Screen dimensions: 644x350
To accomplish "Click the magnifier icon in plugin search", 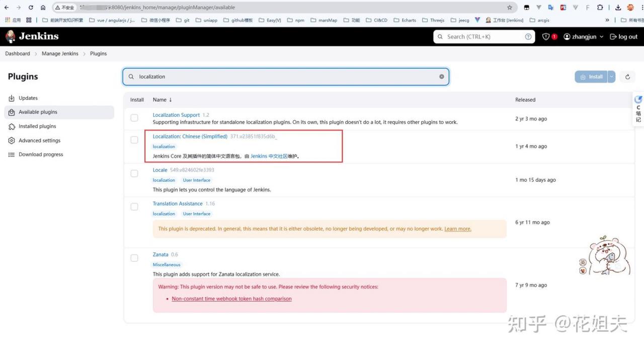I will (131, 77).
